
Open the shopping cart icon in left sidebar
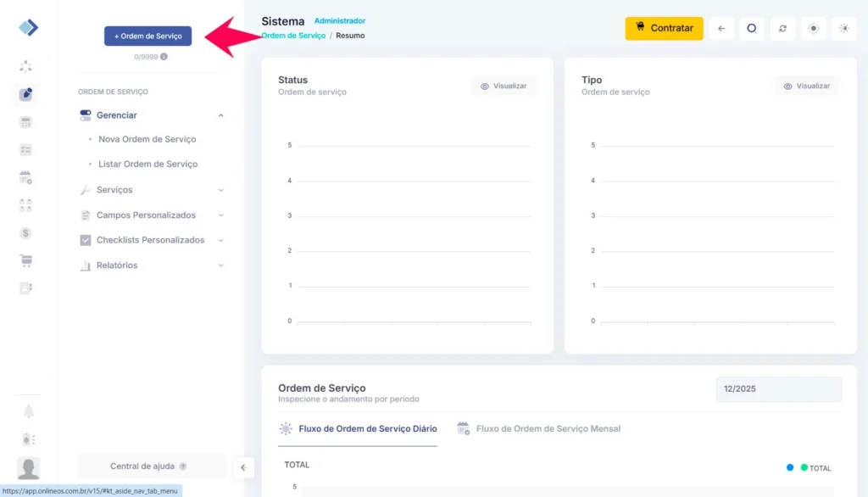tap(26, 260)
